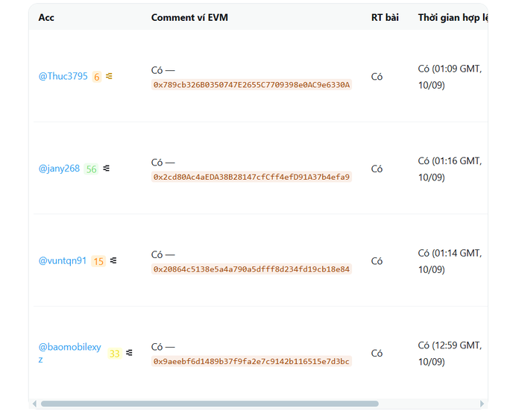Select wallet address 0x20864c5138e5a4a790a5dfff8d234fd19cb18e84

tap(251, 269)
